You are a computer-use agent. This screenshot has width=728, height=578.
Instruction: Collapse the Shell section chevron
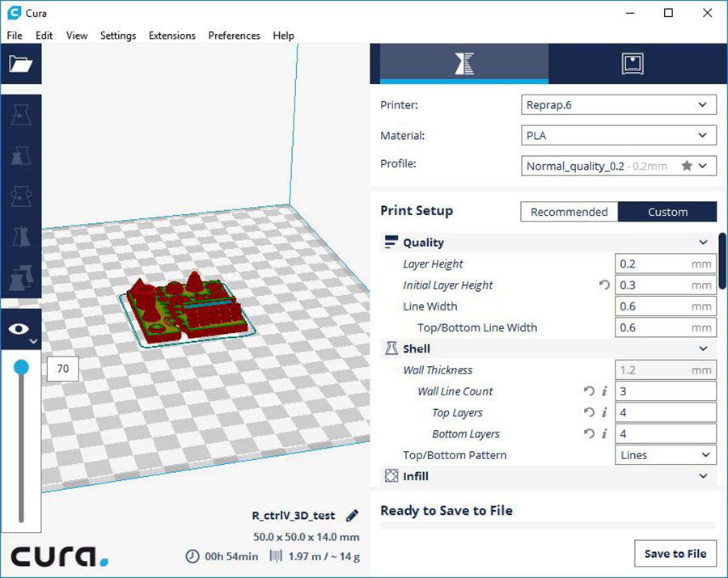(x=703, y=348)
